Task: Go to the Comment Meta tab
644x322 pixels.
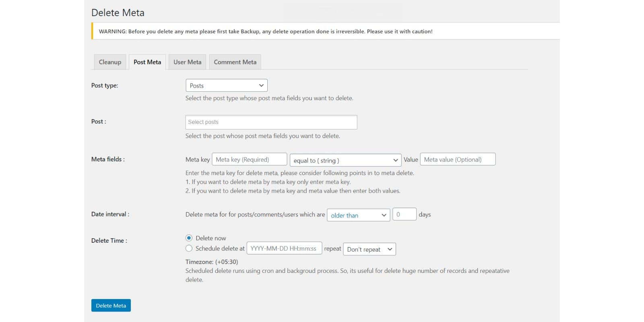Action: 235,62
